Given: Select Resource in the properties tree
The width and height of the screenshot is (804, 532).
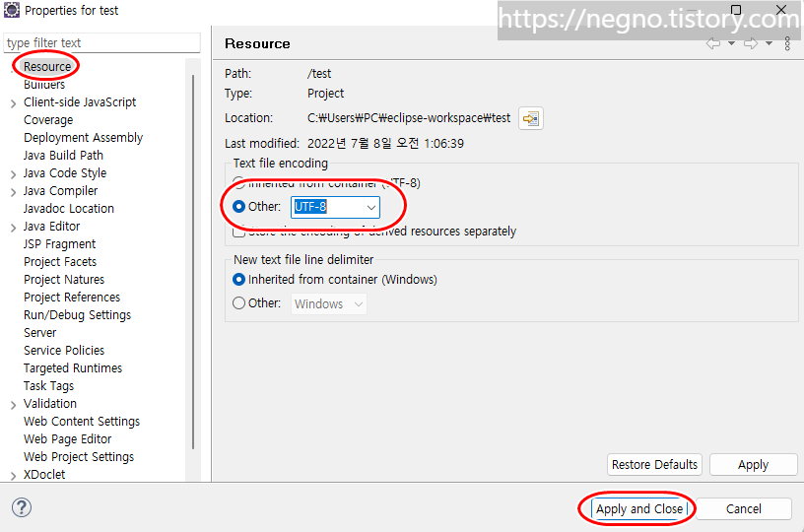Looking at the screenshot, I should point(47,67).
